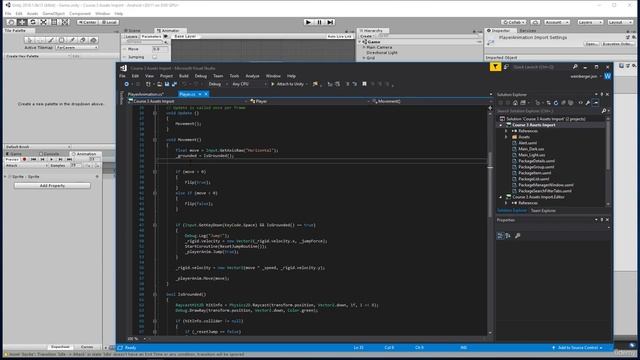Click the Attach to Unity button
Viewport: 640px width, 360px height.
point(288,84)
